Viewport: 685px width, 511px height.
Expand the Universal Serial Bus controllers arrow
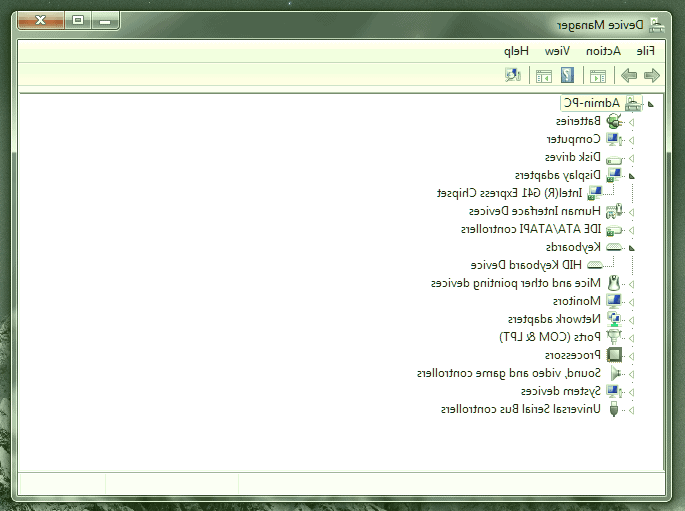click(x=631, y=410)
